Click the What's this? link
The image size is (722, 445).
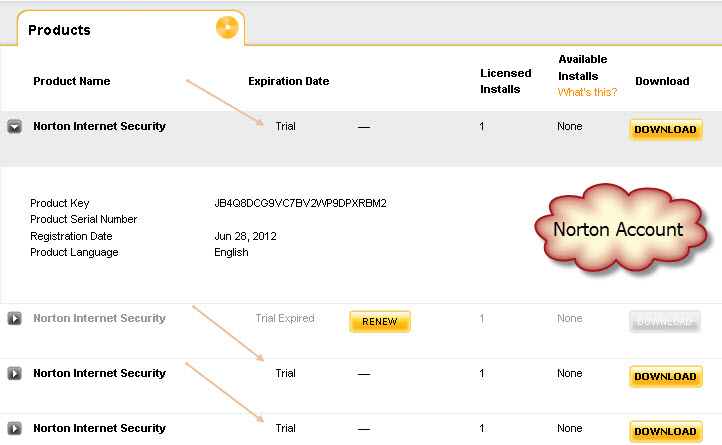coord(587,92)
